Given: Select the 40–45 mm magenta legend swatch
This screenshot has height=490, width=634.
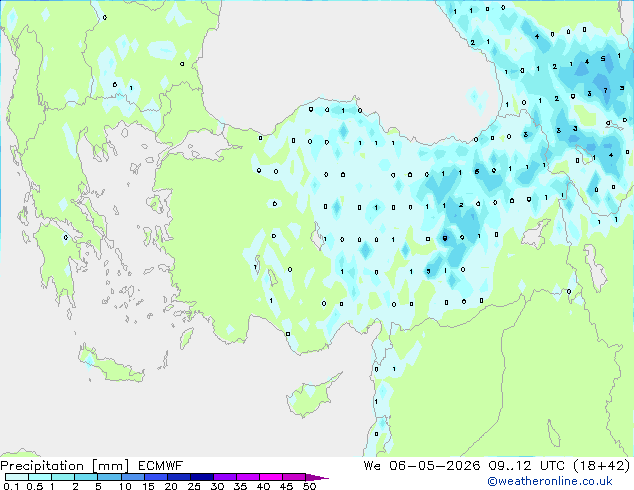Looking at the screenshot, I should pyautogui.click(x=271, y=477).
